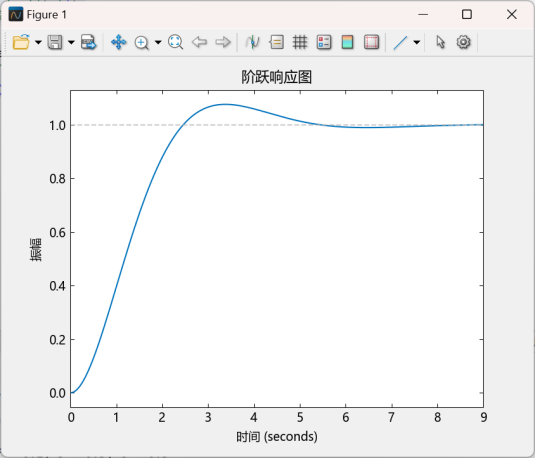Click the x-axis label 时间 (seconds)
The width and height of the screenshot is (535, 458).
[277, 436]
